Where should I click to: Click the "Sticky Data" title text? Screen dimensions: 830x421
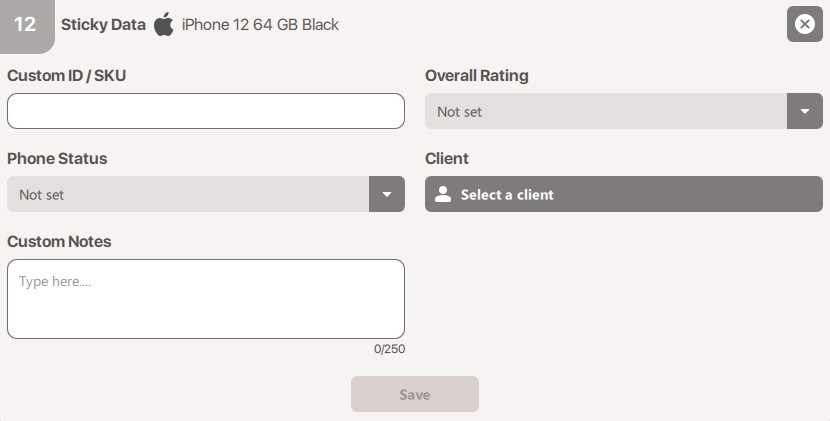103,24
